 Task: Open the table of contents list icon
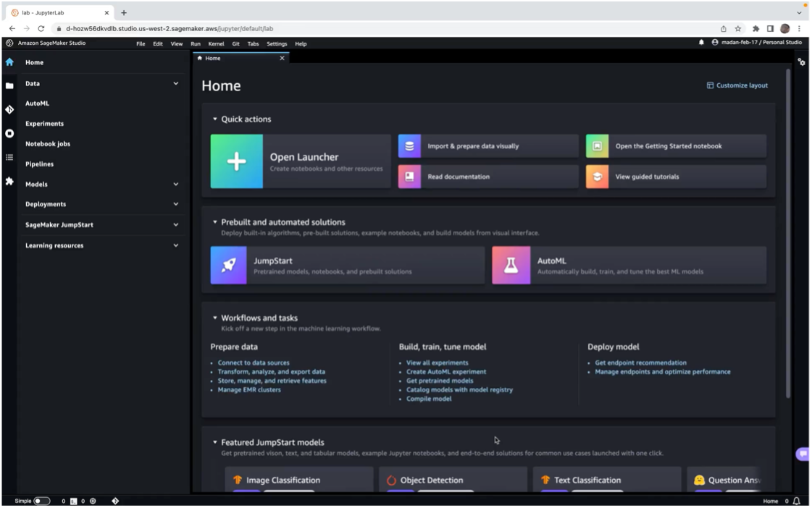coord(9,157)
